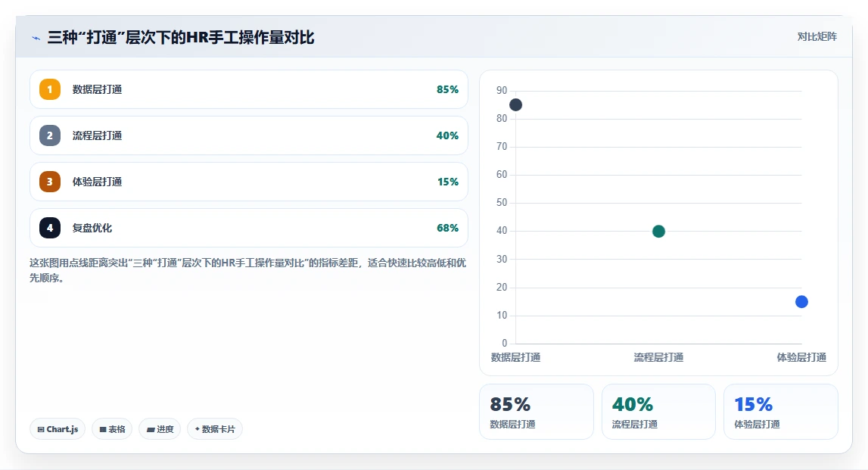Click the chart title 三种打通层次下的HR手工操作量对比
The width and height of the screenshot is (868, 470).
point(181,38)
